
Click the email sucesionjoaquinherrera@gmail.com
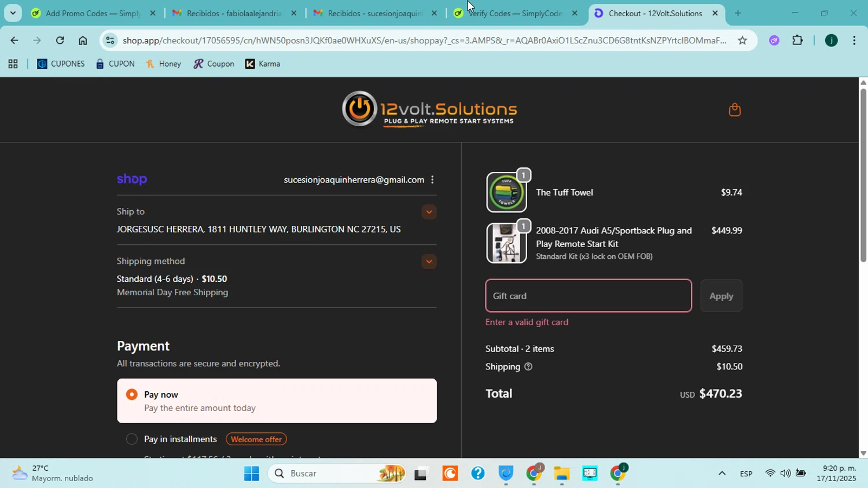coord(354,180)
